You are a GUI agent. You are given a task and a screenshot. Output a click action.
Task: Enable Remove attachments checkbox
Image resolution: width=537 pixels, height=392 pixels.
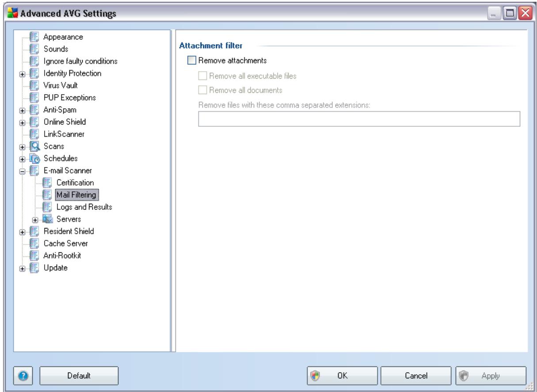tap(191, 61)
